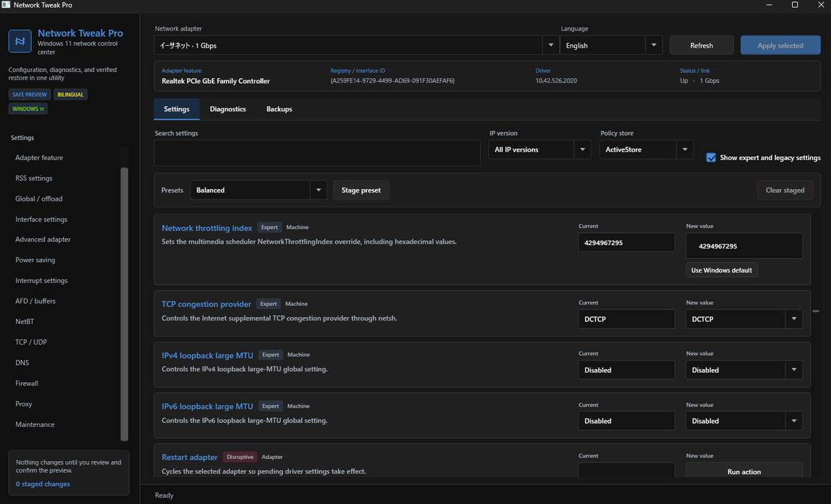
Task: Open the Network adapter dropdown
Action: coord(357,45)
